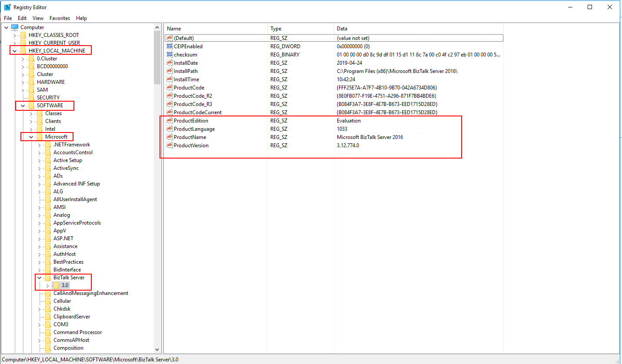Click the string icon of ProductLanguage value
The image size is (622, 364).
[x=170, y=129]
